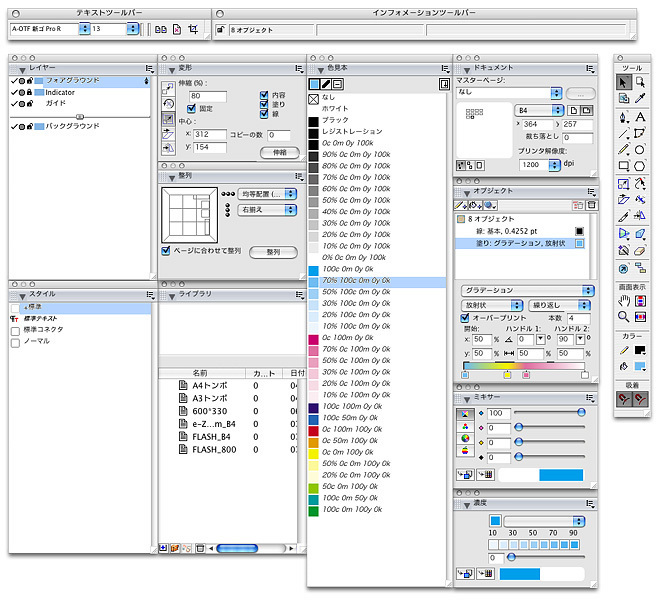Select the Skew tool in Tools panel
The height and width of the screenshot is (600, 660).
623,200
